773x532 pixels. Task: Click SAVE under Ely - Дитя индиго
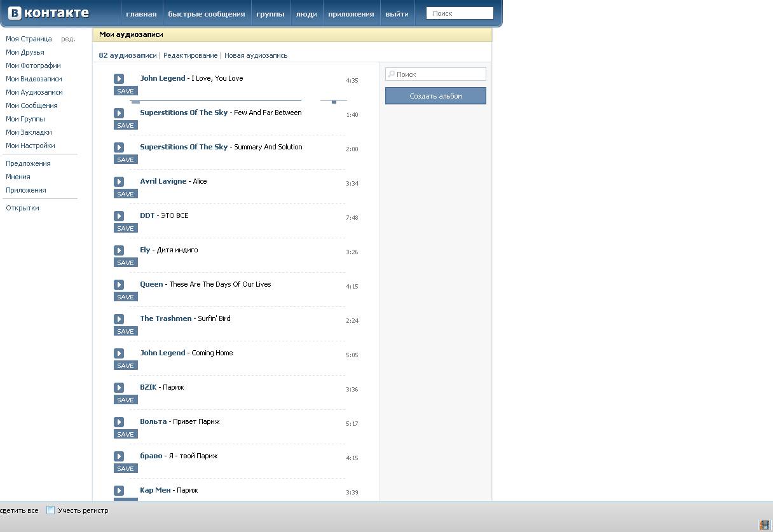click(126, 263)
